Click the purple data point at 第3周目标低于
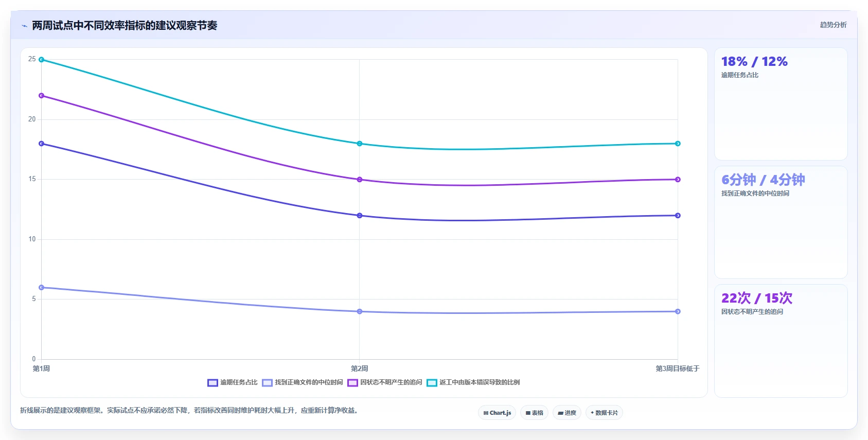Viewport: 868px width, 440px height. 678,180
